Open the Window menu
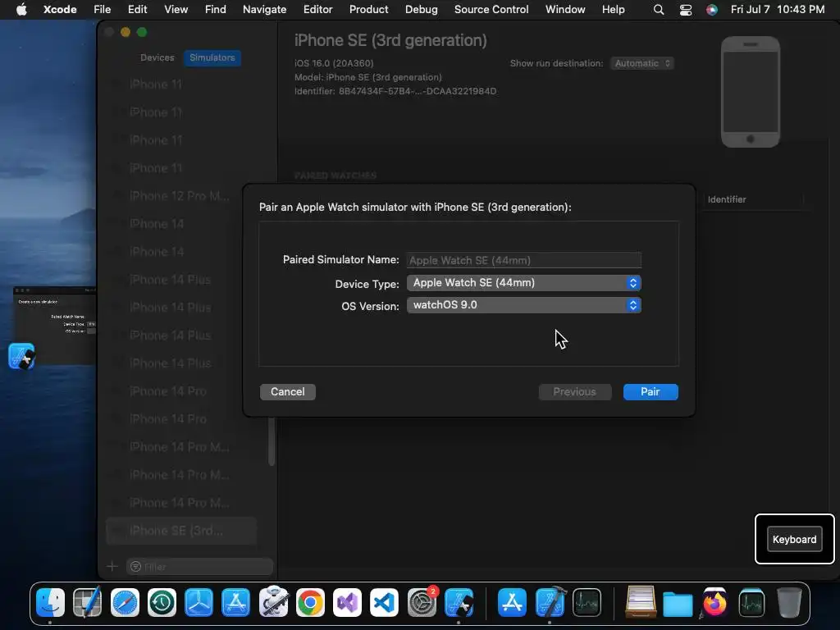The height and width of the screenshot is (630, 840). 565,10
